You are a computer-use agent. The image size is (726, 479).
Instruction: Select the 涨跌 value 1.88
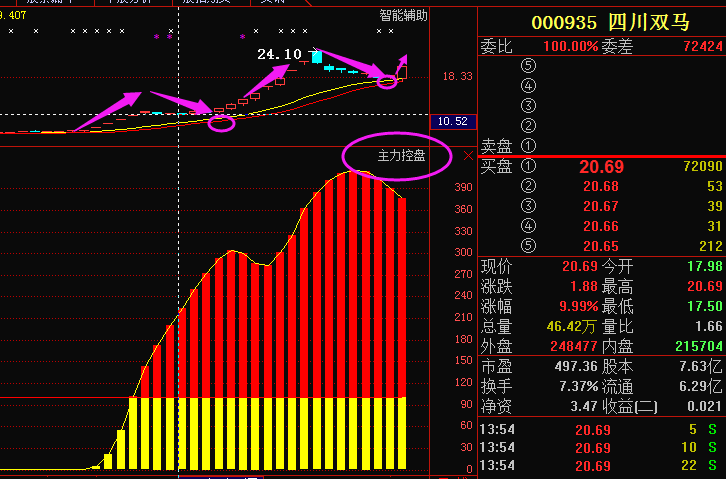[x=584, y=286]
